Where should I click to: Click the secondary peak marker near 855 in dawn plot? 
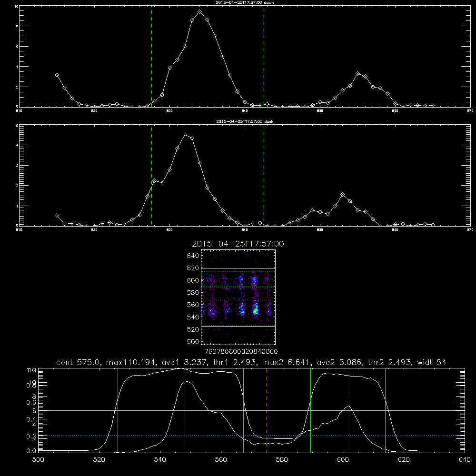click(x=358, y=73)
